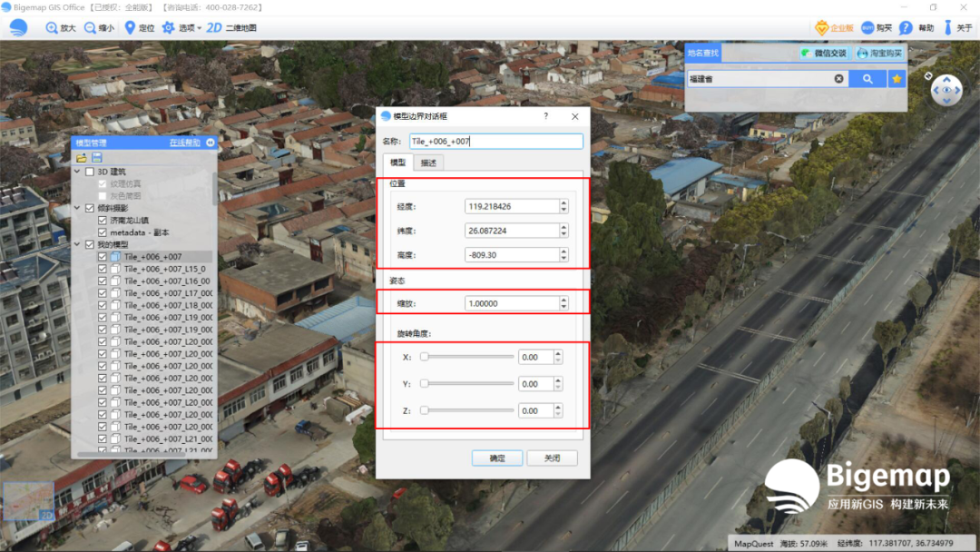Screen dimensions: 980x552
Task: Select the 缩小 zoom-out tool
Action: tap(100, 28)
